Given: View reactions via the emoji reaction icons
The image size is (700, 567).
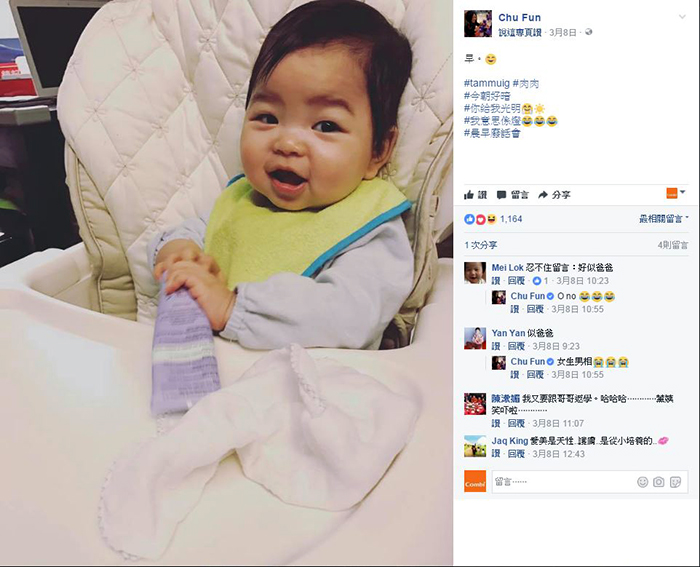Looking at the screenshot, I should coord(480,219).
